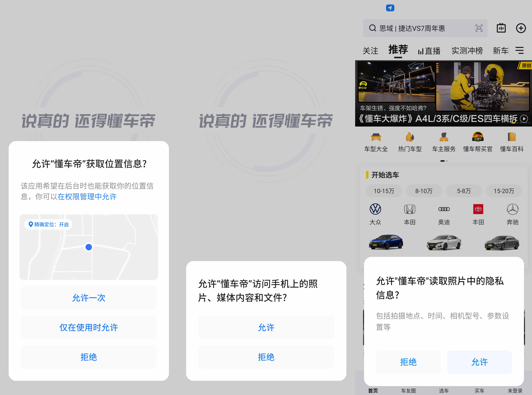Open 懂车帮买官 live icon
This screenshot has height=395, width=532.
coord(478,137)
